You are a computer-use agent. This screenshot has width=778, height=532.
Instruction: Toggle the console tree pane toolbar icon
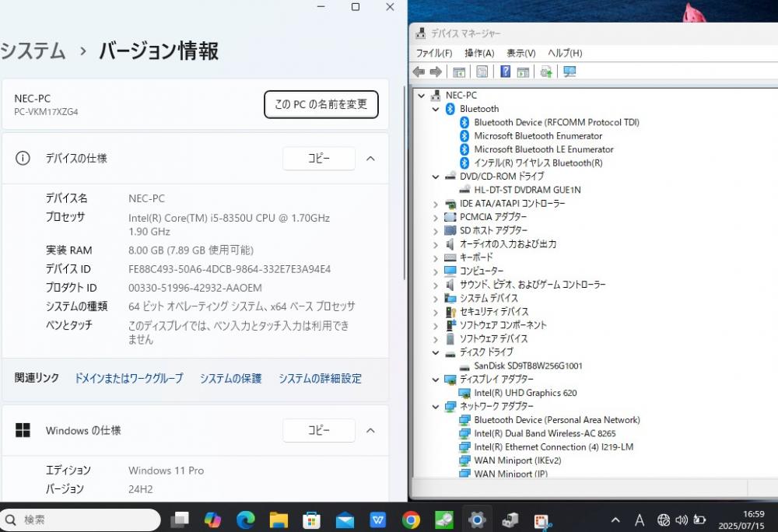click(459, 72)
